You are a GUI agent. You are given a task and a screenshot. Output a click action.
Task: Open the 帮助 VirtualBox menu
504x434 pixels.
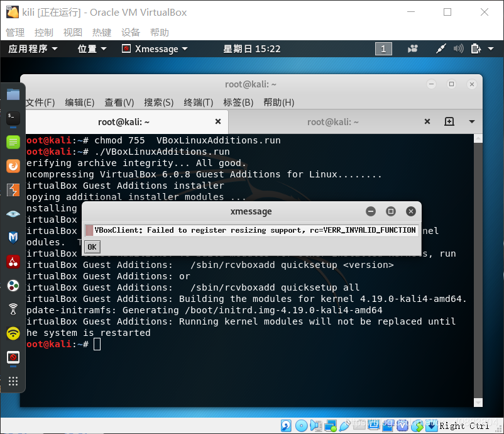pyautogui.click(x=160, y=32)
